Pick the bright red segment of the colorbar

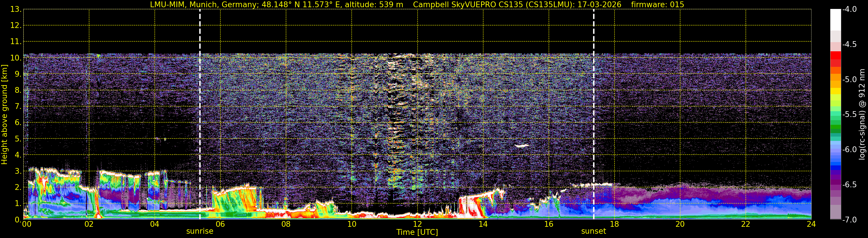[x=836, y=55]
